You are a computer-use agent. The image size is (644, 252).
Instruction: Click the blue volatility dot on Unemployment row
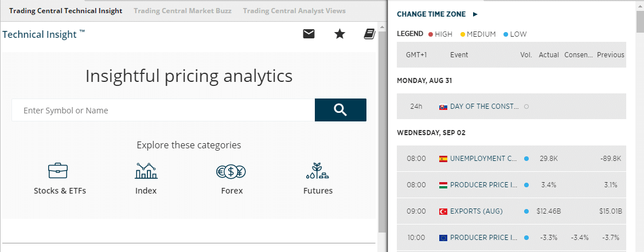[526, 159]
